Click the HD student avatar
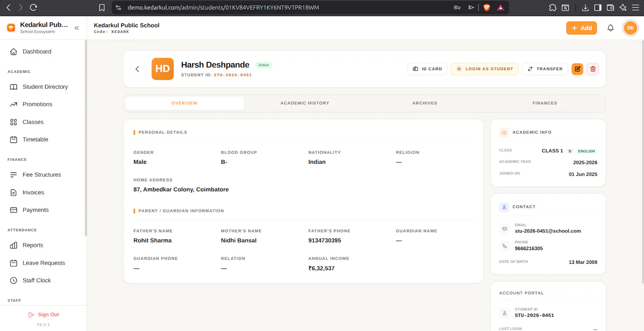Screen dimensions: 644x331 [163, 69]
